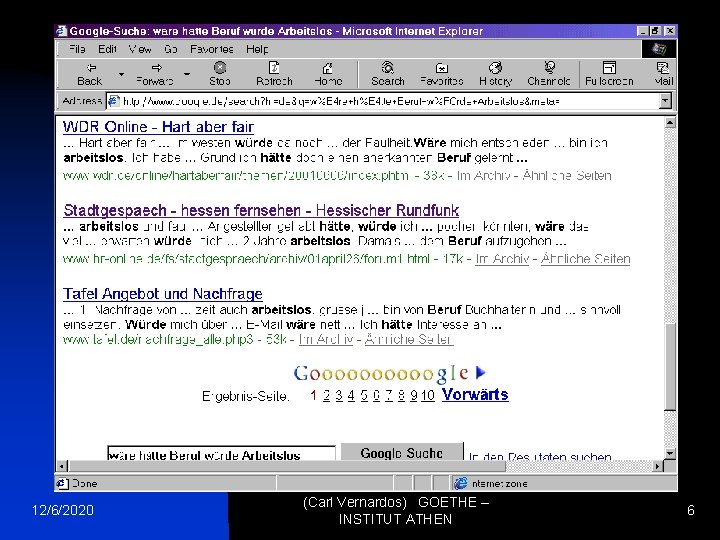
Task: Click the Forward toolbar button
Action: click(155, 74)
